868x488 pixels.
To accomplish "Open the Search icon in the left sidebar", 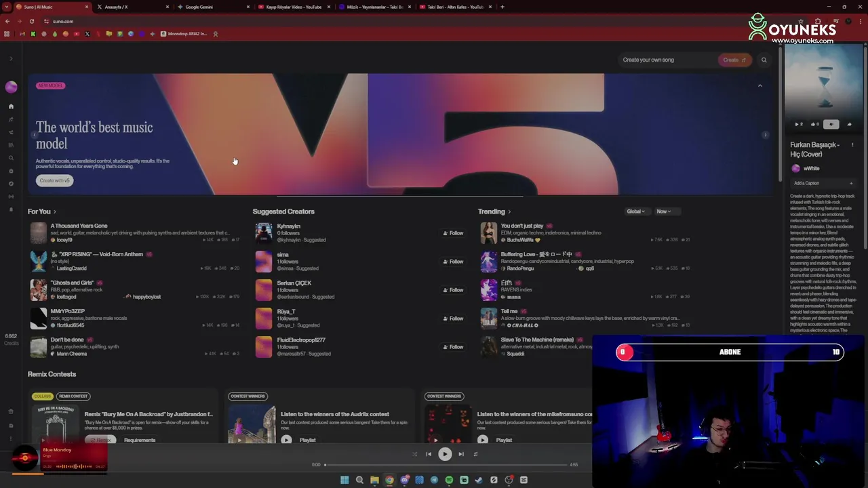I will 11,158.
